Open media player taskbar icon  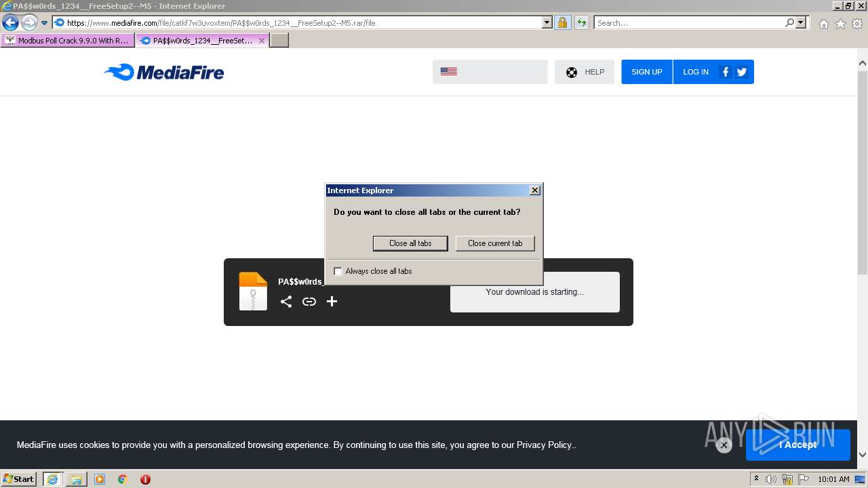[100, 479]
